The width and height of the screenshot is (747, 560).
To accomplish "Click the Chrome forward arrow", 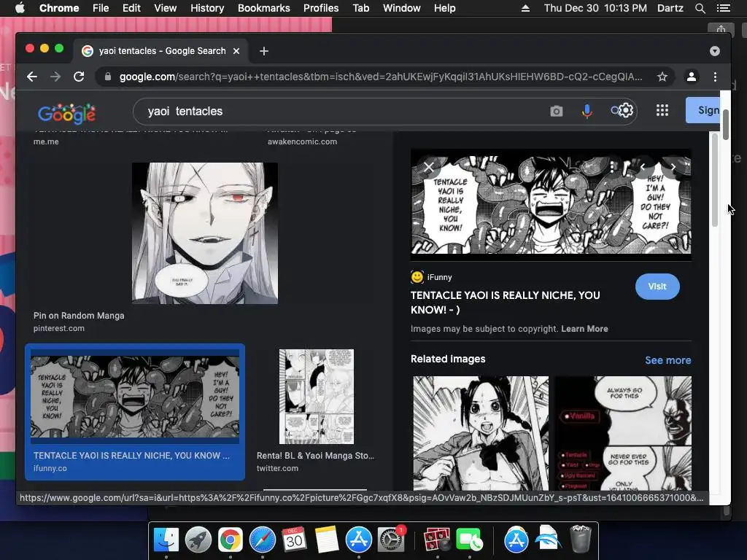I will [55, 77].
